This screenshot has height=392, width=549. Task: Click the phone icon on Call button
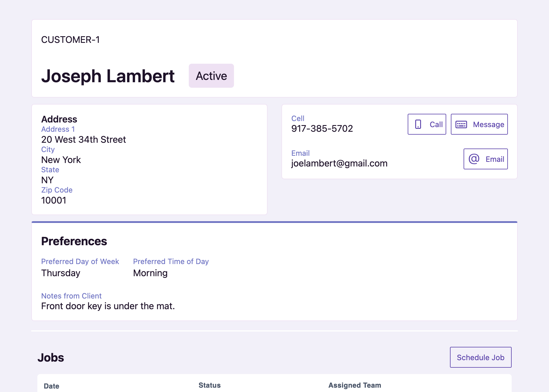point(418,124)
